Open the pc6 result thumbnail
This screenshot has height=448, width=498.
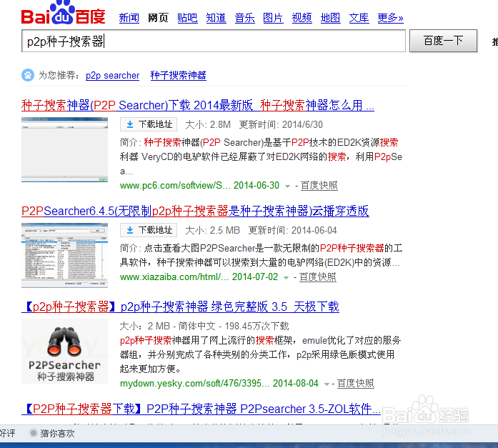(x=64, y=149)
